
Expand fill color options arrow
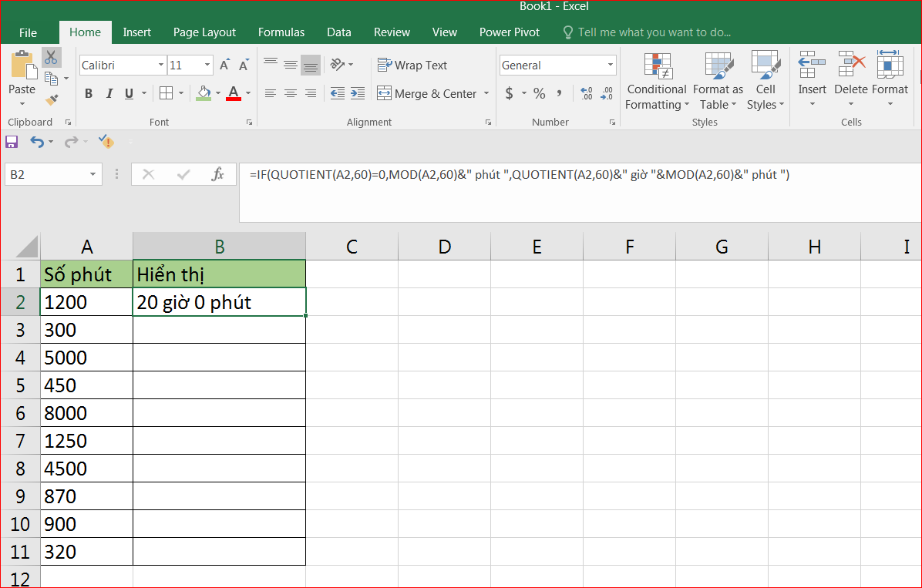point(217,93)
